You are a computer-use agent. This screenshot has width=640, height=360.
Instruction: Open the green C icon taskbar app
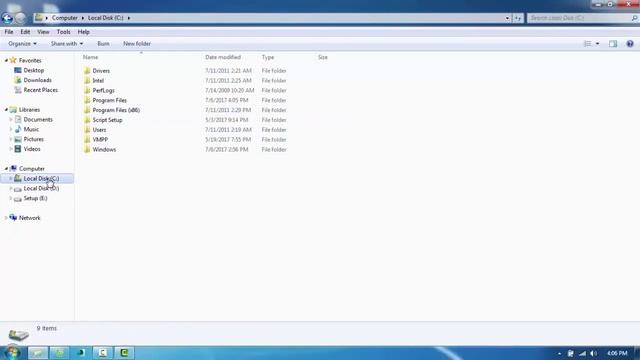click(124, 353)
